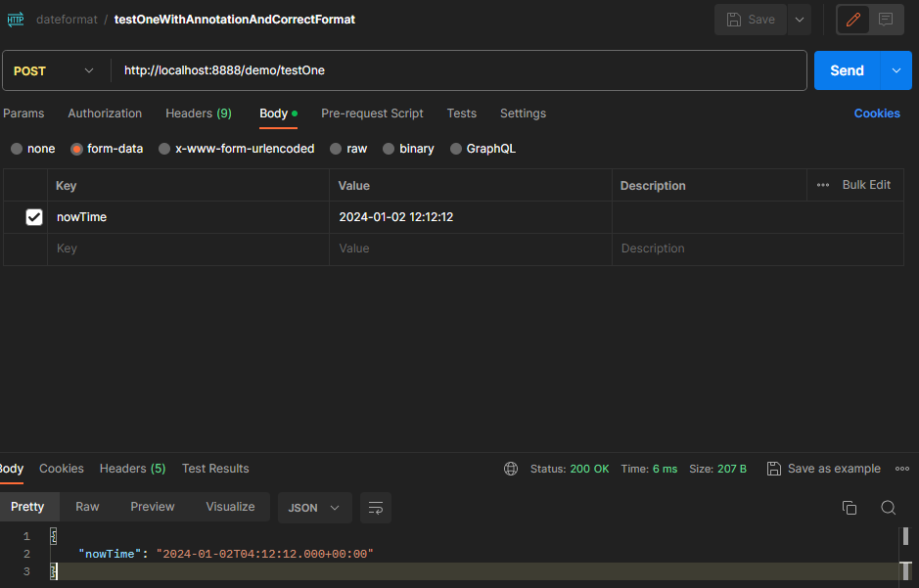Expand the Send button arrow options

[896, 70]
